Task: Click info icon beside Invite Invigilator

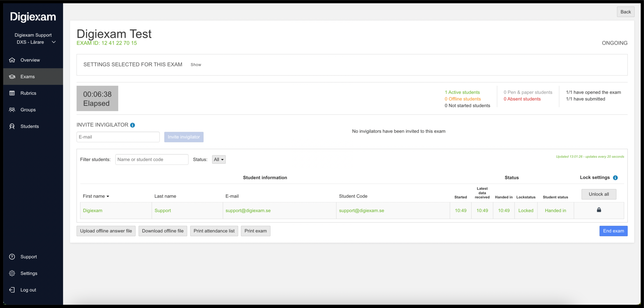Action: (133, 125)
